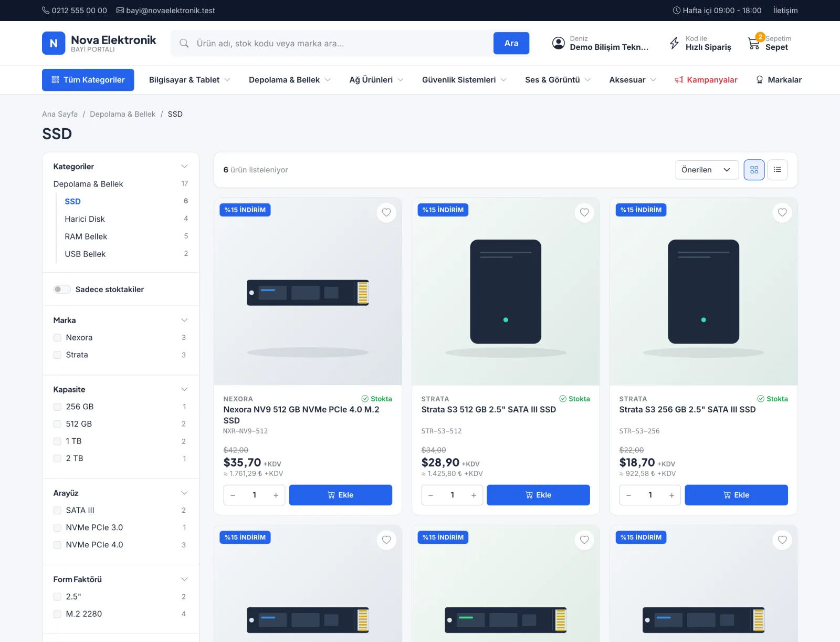Open Depolama & Bellek nav menu
840x642 pixels.
[x=290, y=80]
